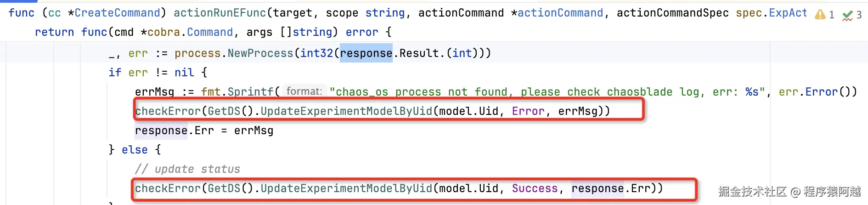Click the purple 'Success' constant argument
Viewport: 868px width, 205px height.
(535, 188)
